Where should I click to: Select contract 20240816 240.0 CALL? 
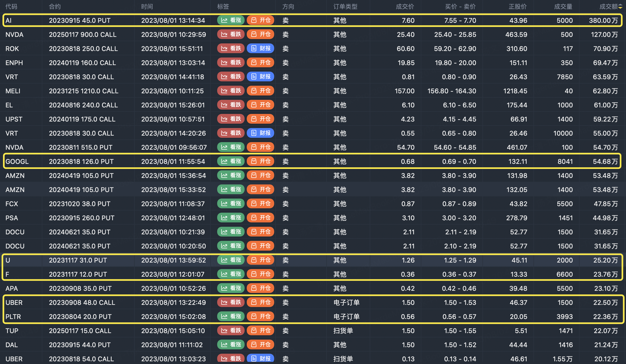[x=83, y=105]
